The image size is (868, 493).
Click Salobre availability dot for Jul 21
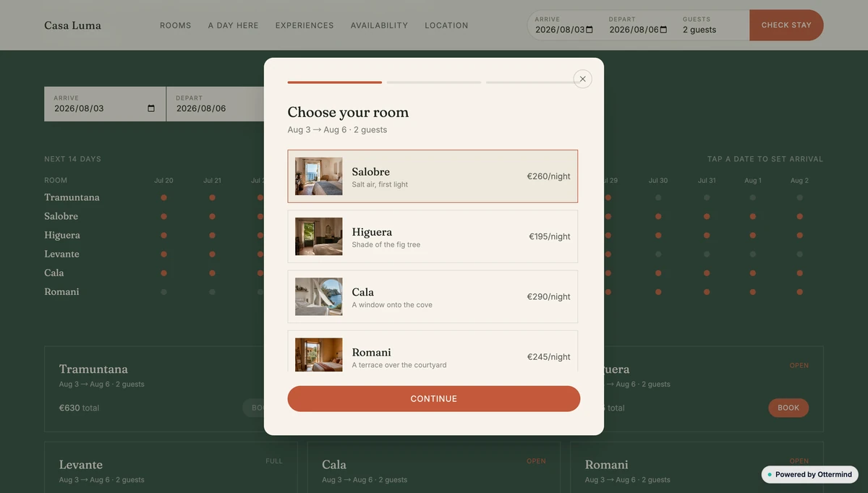click(213, 216)
